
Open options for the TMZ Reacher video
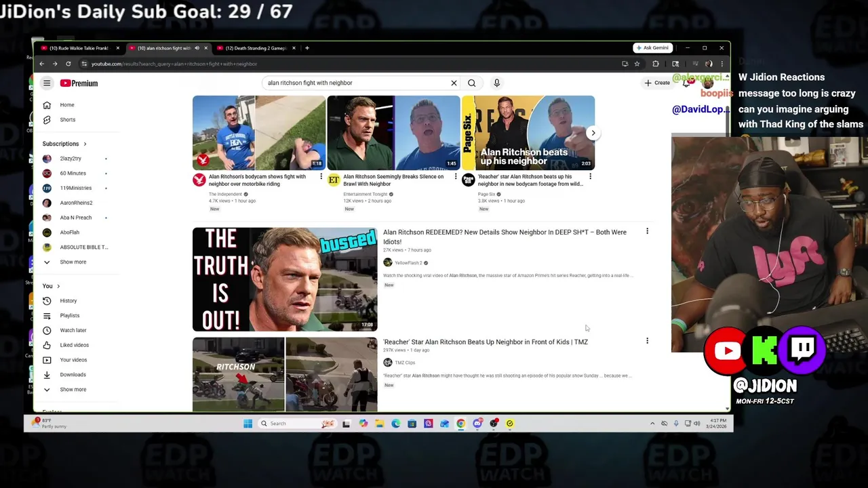coord(647,341)
